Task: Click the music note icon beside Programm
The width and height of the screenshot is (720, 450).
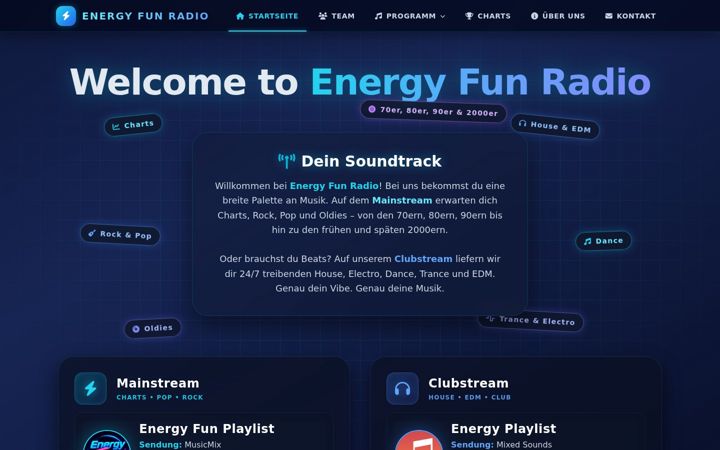Action: [378, 16]
